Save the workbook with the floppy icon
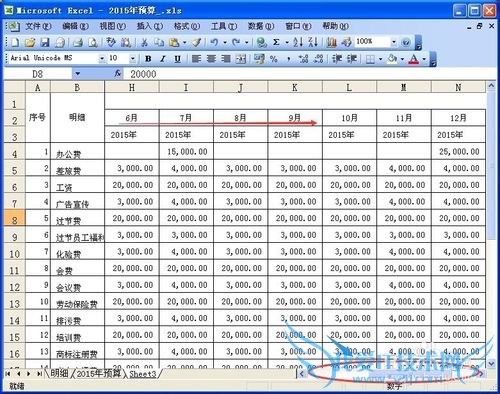Viewport: 500px width, 394px height. point(45,42)
